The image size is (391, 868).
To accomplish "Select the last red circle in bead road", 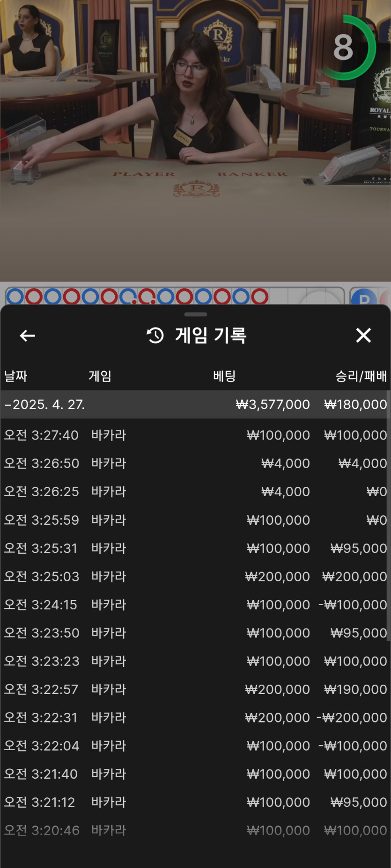I will click(259, 297).
